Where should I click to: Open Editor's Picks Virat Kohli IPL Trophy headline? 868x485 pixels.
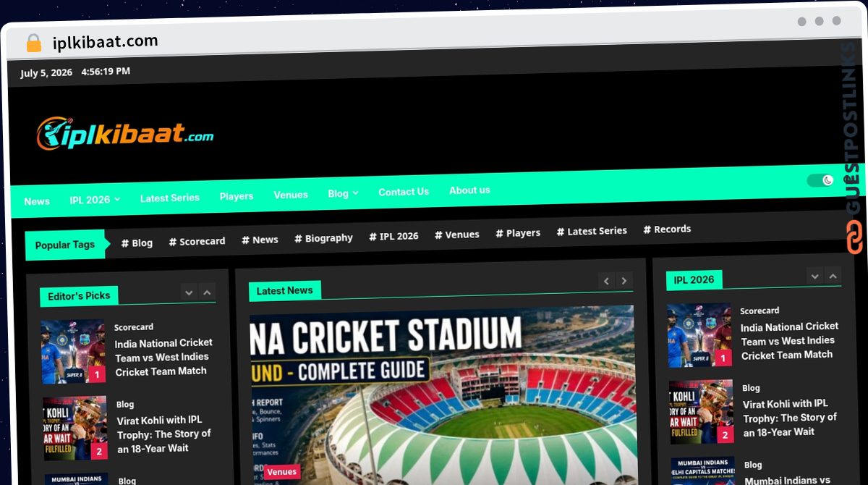(164, 434)
